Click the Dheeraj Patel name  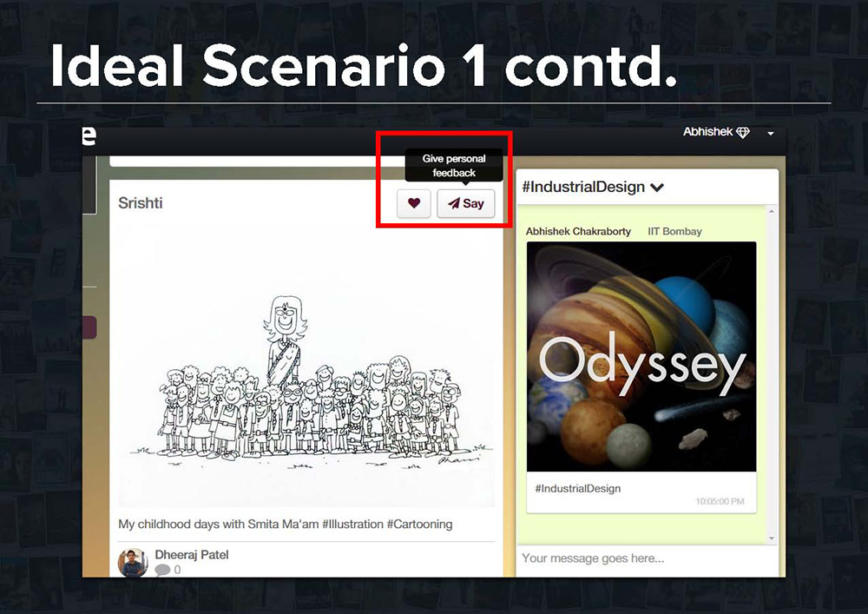point(191,554)
